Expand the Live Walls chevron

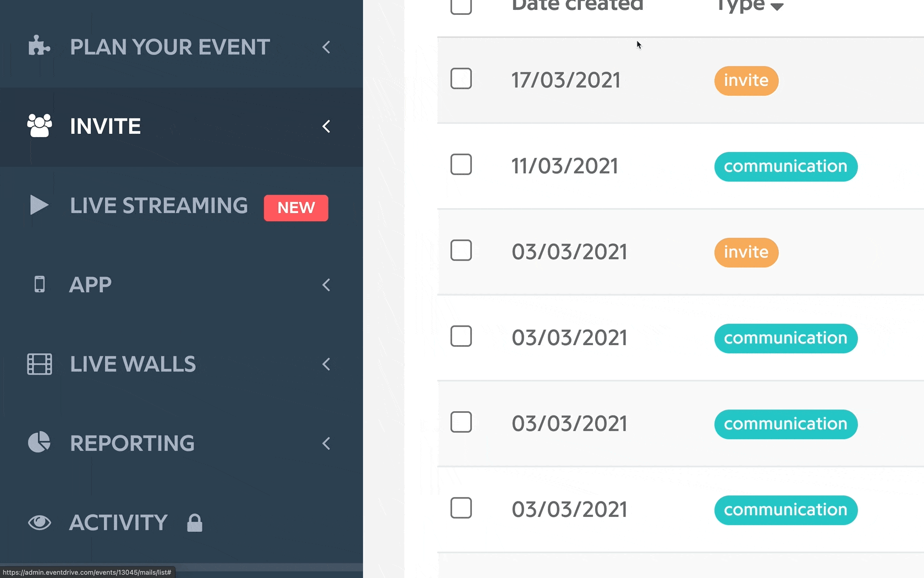tap(326, 364)
